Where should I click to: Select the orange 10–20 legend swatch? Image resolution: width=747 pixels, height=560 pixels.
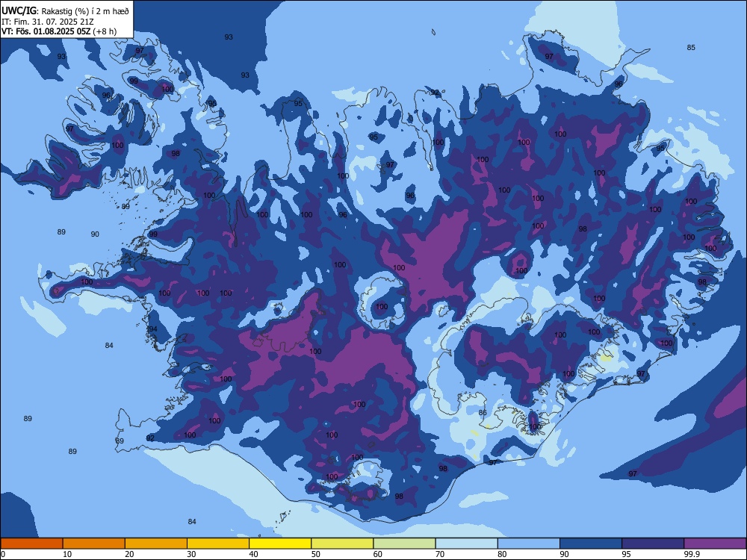click(94, 544)
